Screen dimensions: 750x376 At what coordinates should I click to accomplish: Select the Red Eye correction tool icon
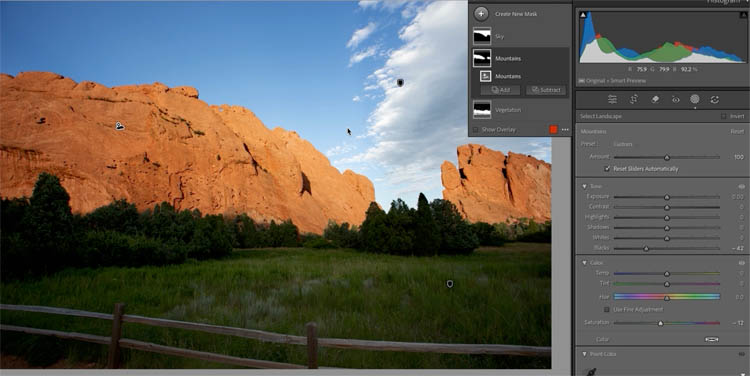pos(675,99)
